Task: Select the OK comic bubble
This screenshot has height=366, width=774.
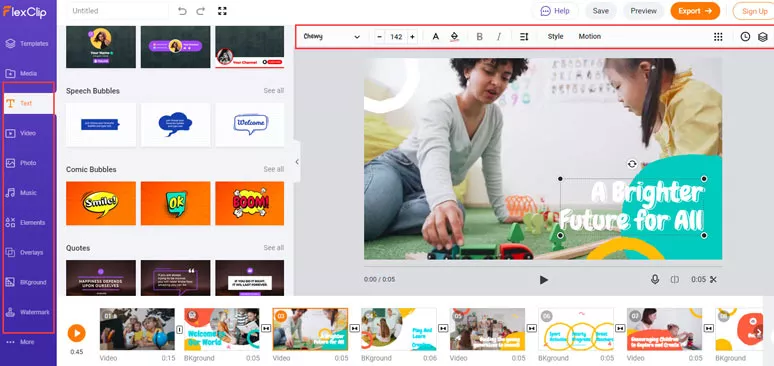Action: [175, 203]
